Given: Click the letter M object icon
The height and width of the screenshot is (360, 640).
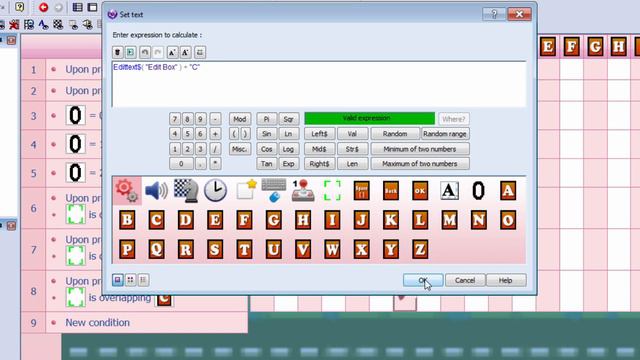Looking at the screenshot, I should [x=449, y=220].
